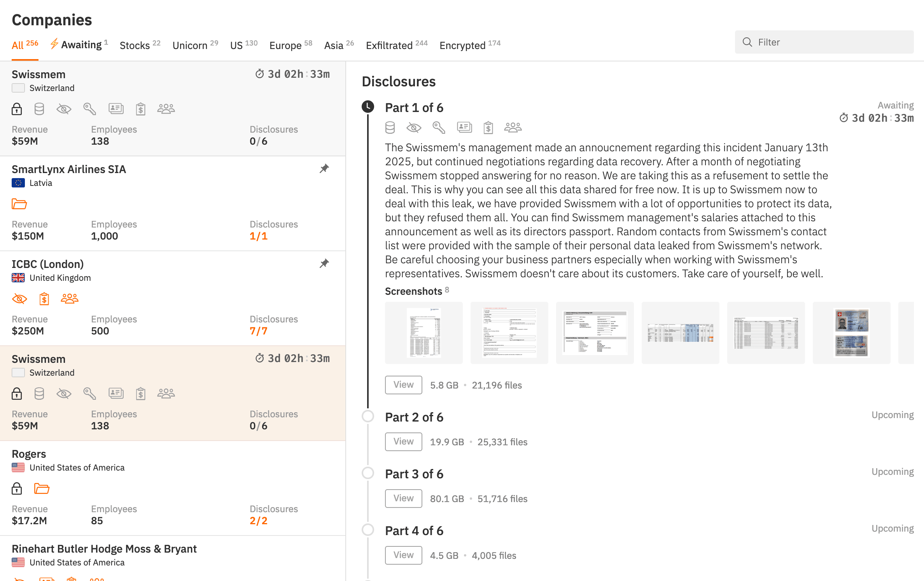The height and width of the screenshot is (581, 924).
Task: Click the pin icon on ICBC (London)
Action: (324, 263)
